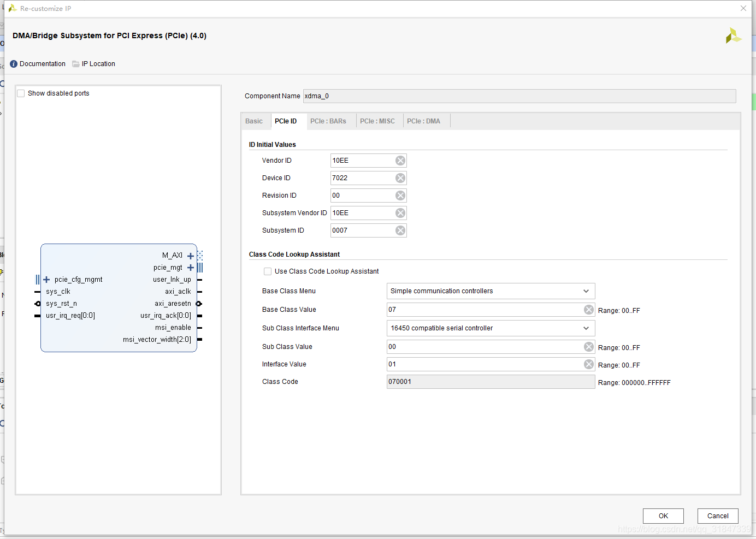The height and width of the screenshot is (539, 756).
Task: Clear the Interface Value field
Action: point(589,364)
